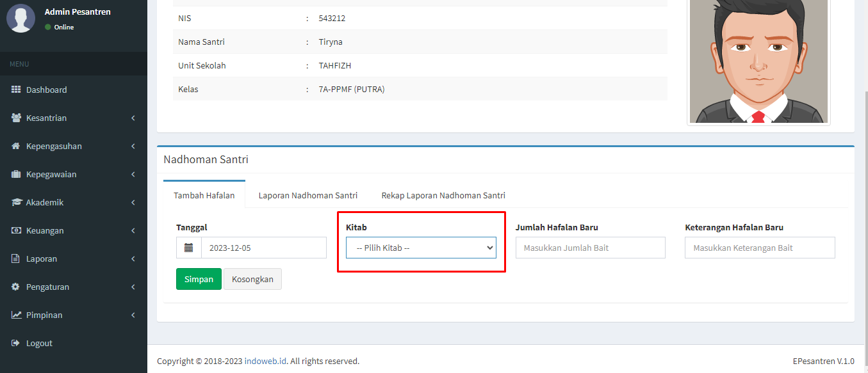The image size is (868, 373).
Task: Expand the Kesantrian menu chevron
Action: coord(133,118)
